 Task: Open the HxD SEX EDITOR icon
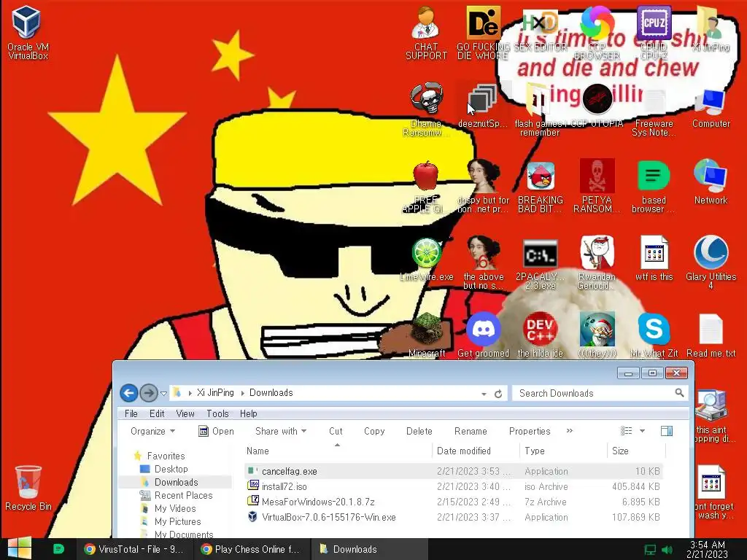(x=541, y=32)
